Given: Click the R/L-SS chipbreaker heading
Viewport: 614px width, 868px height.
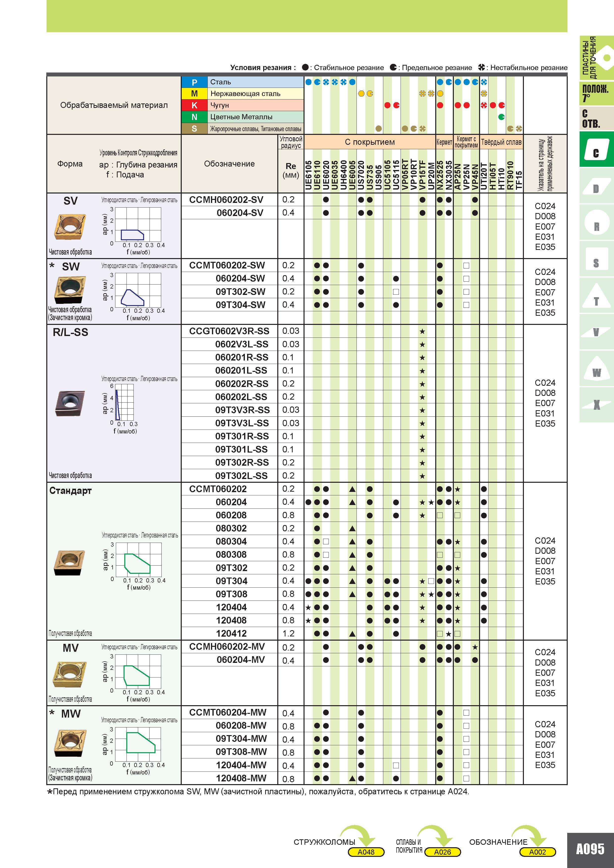Looking at the screenshot, I should point(70,332).
